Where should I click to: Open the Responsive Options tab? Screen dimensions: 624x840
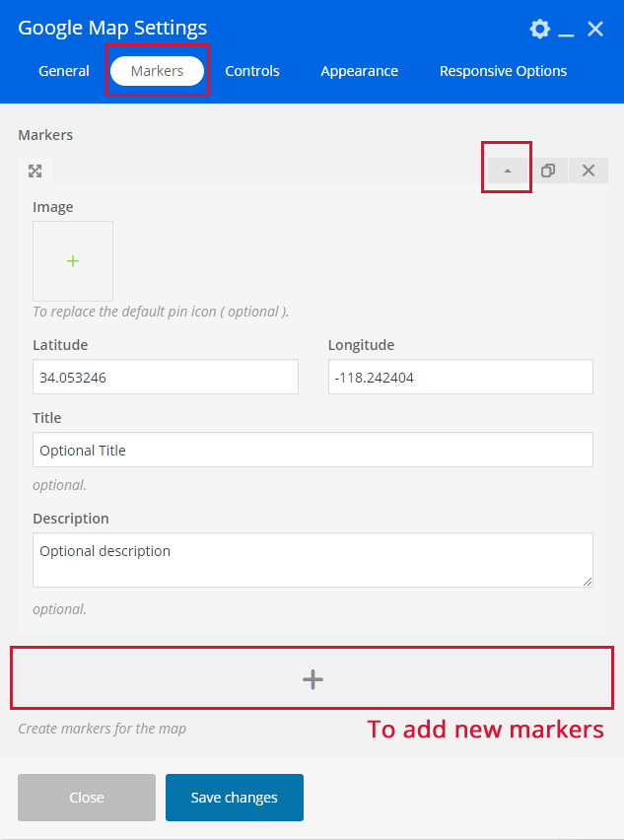click(x=503, y=71)
